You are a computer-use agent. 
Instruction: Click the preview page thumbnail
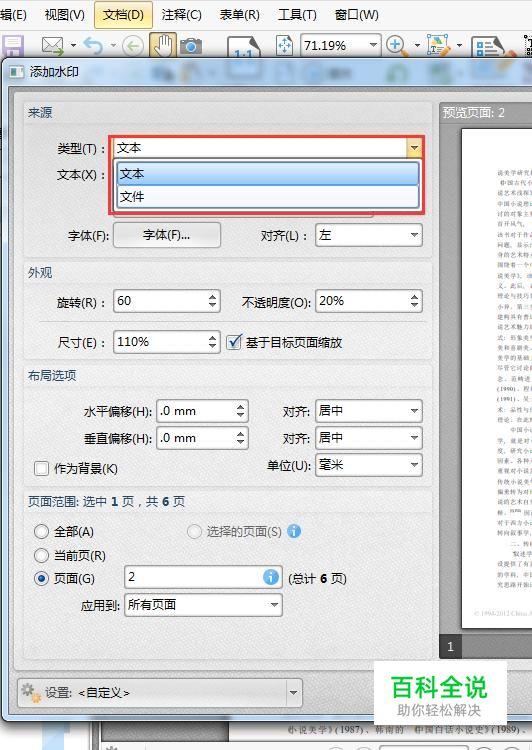point(497,378)
